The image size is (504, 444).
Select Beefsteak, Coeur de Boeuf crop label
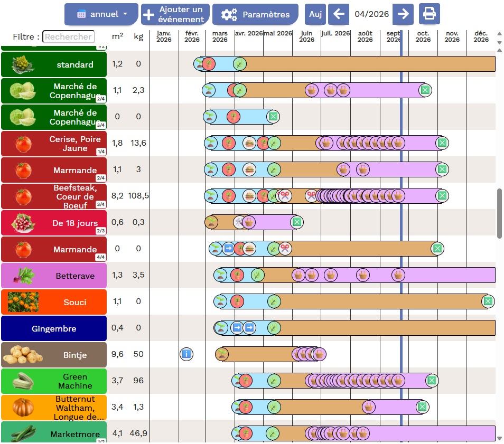click(x=54, y=196)
